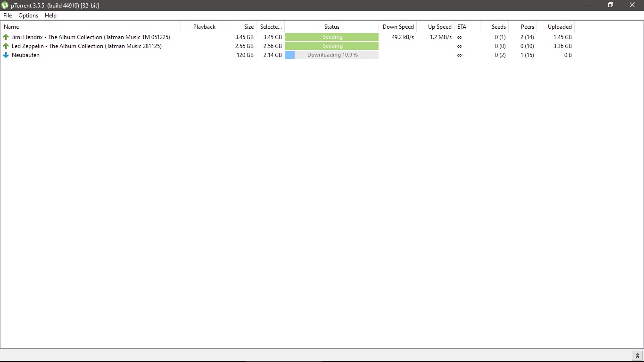Select the Led Zeppelin - The Album Collection torrent
The image size is (644, 362).
86,46
